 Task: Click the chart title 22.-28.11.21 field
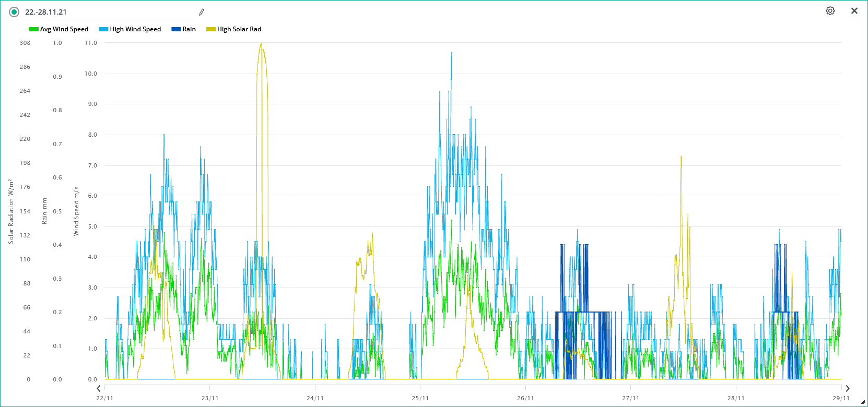pos(104,12)
